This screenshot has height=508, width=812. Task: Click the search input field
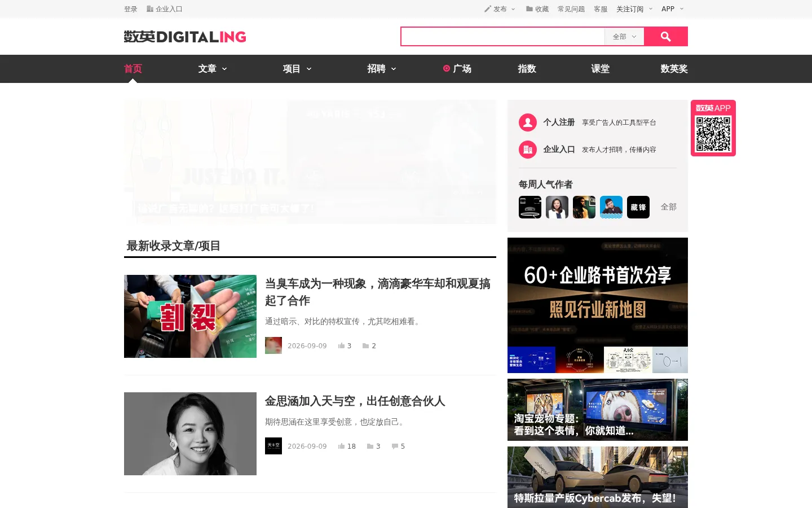503,37
